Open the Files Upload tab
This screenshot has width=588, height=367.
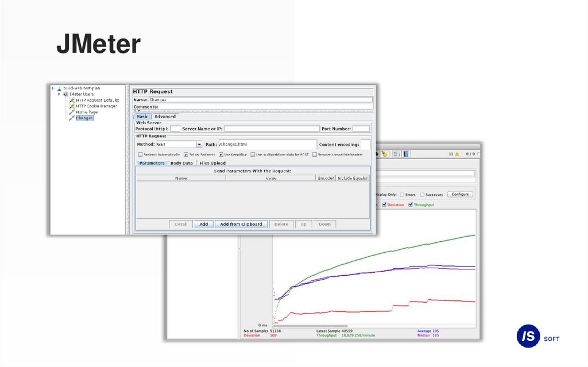[x=212, y=163]
